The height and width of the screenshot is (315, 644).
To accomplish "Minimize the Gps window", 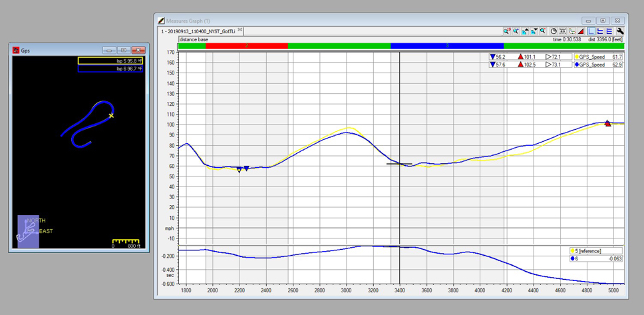I will [x=109, y=50].
